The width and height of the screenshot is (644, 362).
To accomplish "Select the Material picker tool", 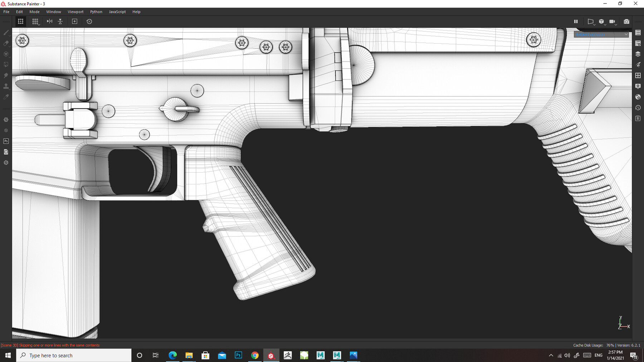I will point(6,96).
